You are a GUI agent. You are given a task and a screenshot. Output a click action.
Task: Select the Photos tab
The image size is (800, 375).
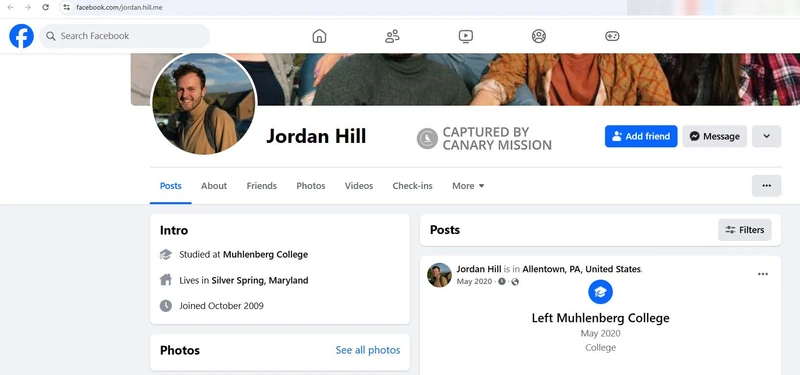pos(311,186)
